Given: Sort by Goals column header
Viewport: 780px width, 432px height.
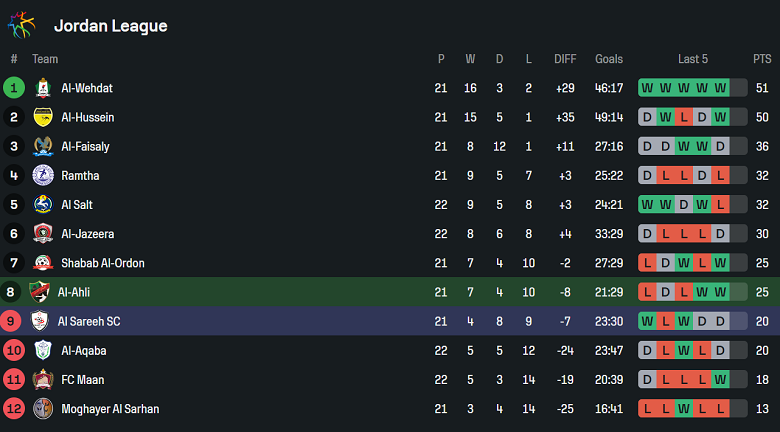Looking at the screenshot, I should [609, 59].
